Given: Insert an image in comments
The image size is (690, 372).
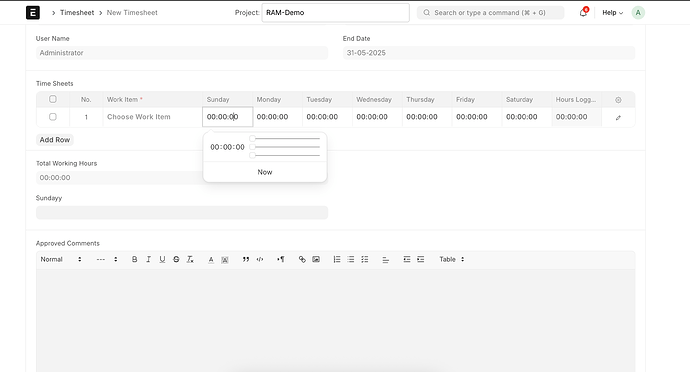Looking at the screenshot, I should click(x=316, y=259).
